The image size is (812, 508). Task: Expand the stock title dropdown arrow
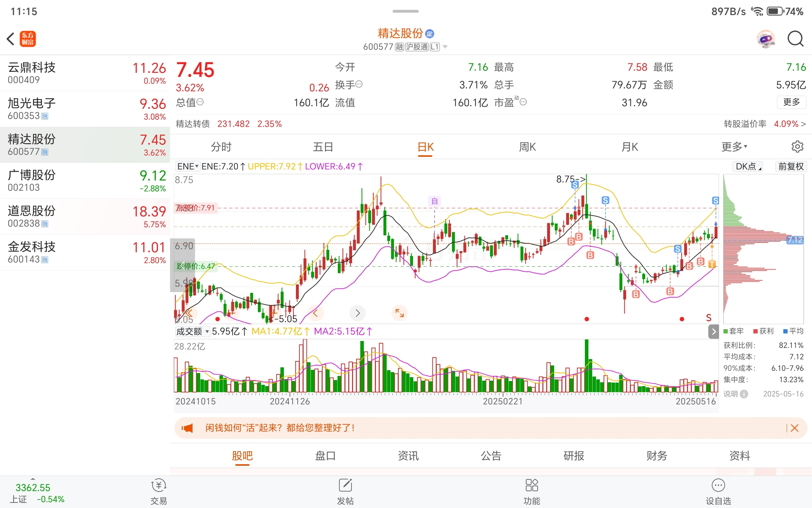coord(445,47)
